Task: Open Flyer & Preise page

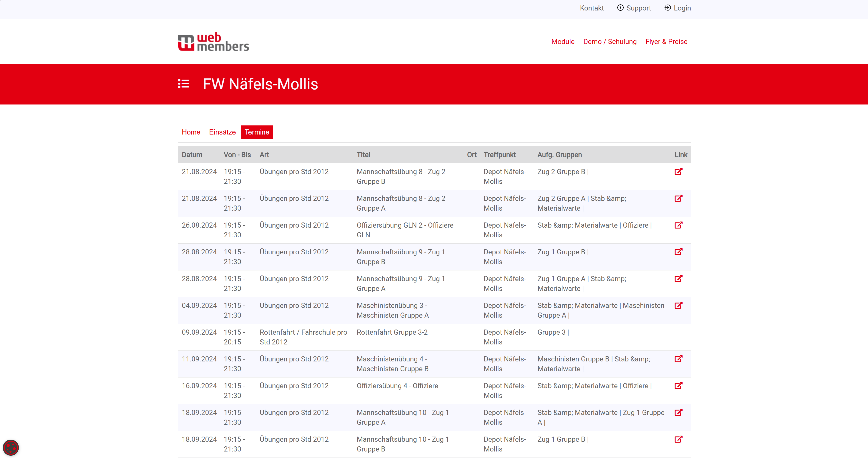Action: pos(666,41)
